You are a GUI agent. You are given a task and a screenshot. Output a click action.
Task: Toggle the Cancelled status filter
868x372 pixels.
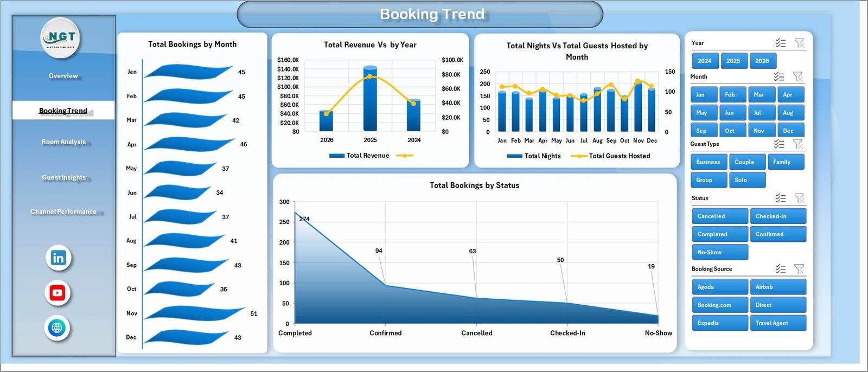(x=719, y=216)
